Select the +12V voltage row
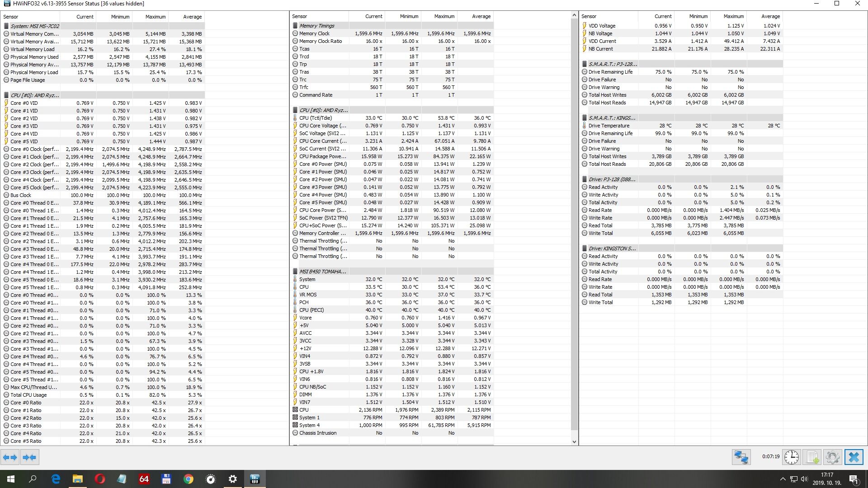This screenshot has width=868, height=488. tap(392, 348)
